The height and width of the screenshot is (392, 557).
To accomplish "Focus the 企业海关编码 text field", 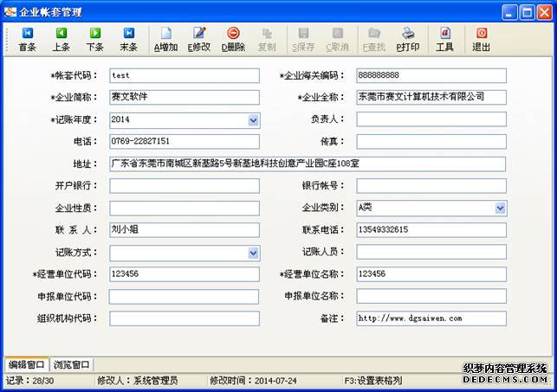I will 431,75.
